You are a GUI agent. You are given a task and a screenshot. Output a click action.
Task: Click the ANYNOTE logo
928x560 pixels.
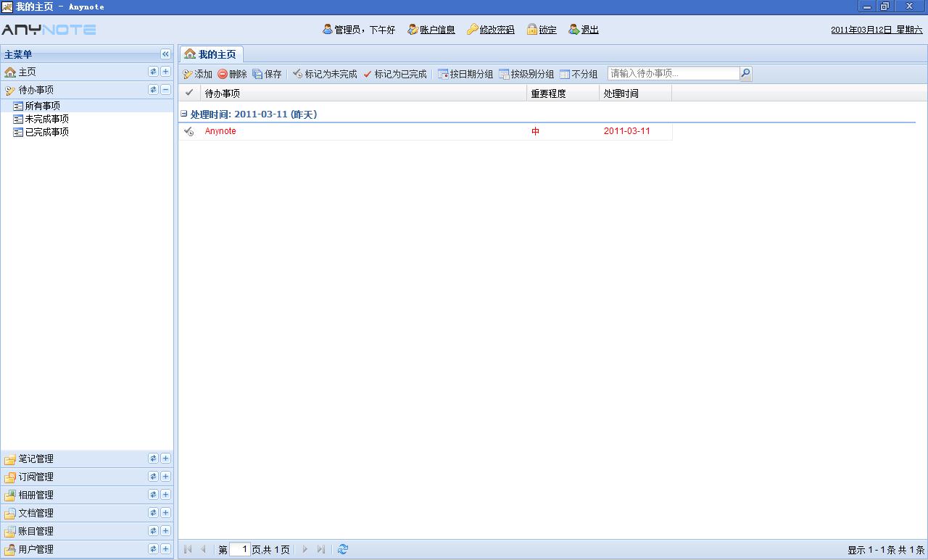point(49,30)
